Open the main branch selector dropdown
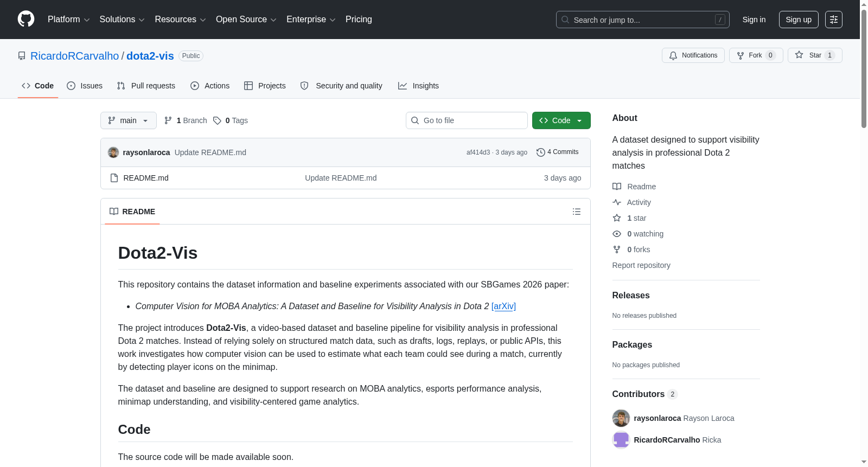This screenshot has height=467, width=868. pyautogui.click(x=129, y=120)
